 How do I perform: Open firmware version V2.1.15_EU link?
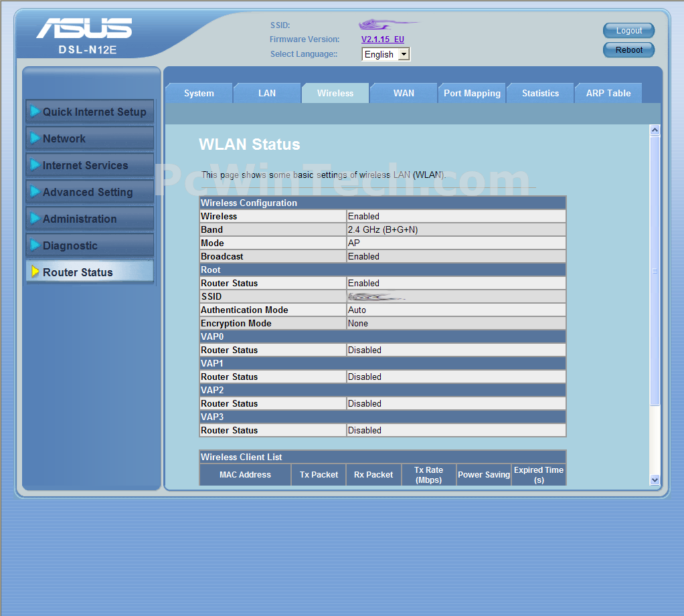[383, 39]
